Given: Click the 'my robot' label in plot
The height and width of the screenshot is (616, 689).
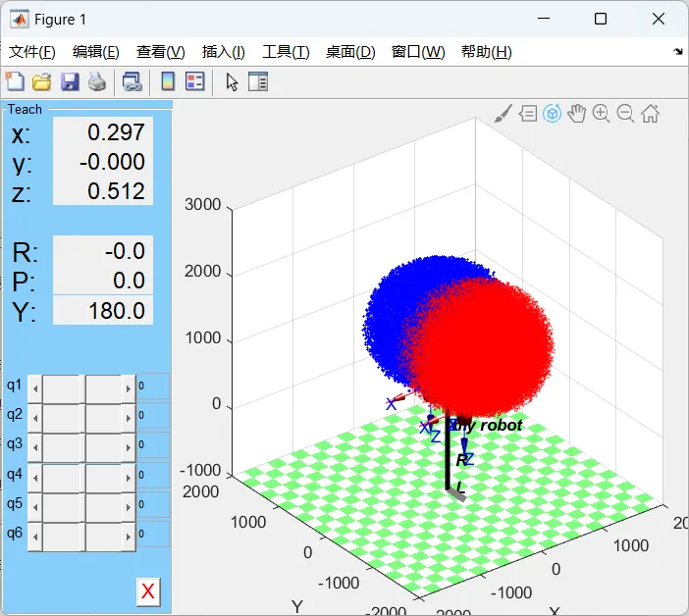Looking at the screenshot, I should tap(488, 426).
